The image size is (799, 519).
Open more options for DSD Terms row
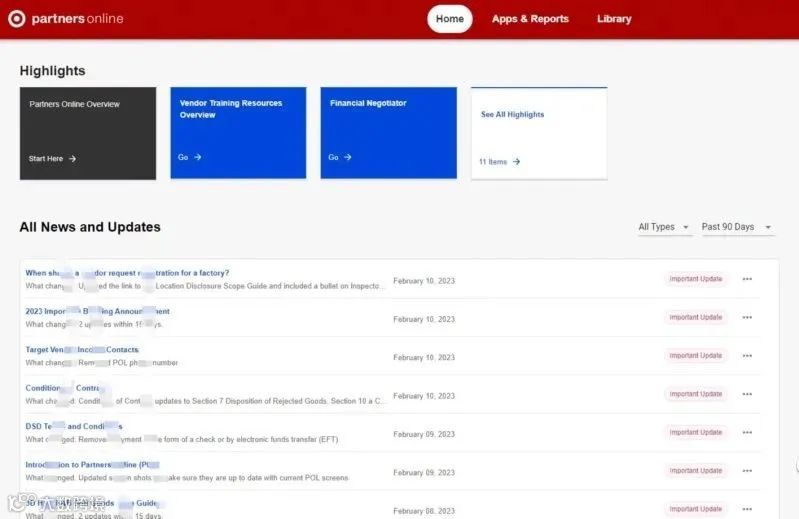(747, 432)
